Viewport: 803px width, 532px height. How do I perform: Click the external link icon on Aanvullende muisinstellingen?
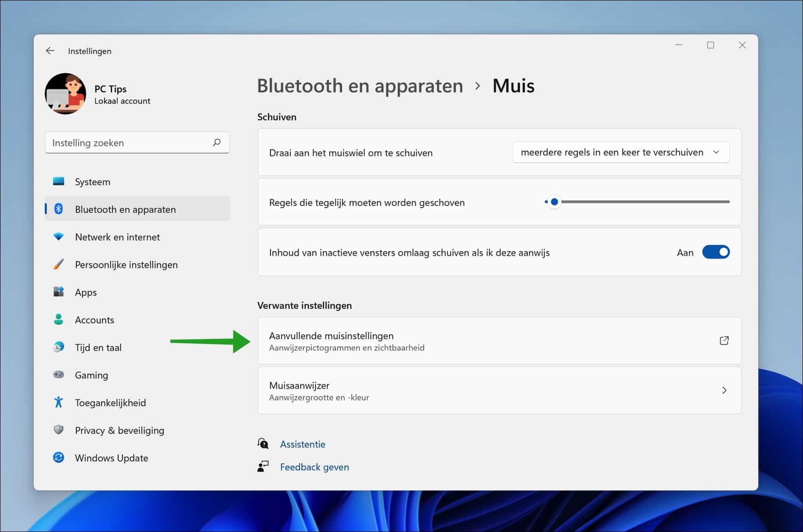point(724,341)
